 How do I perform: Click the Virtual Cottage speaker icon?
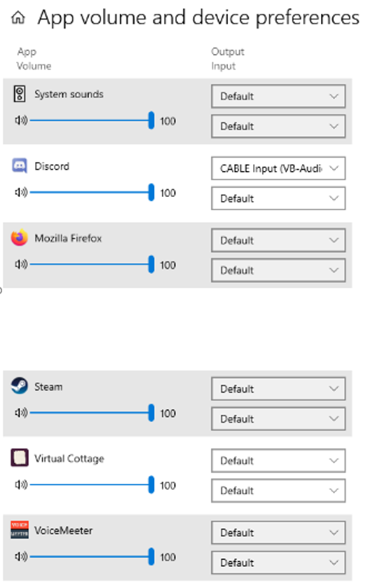pyautogui.click(x=21, y=485)
